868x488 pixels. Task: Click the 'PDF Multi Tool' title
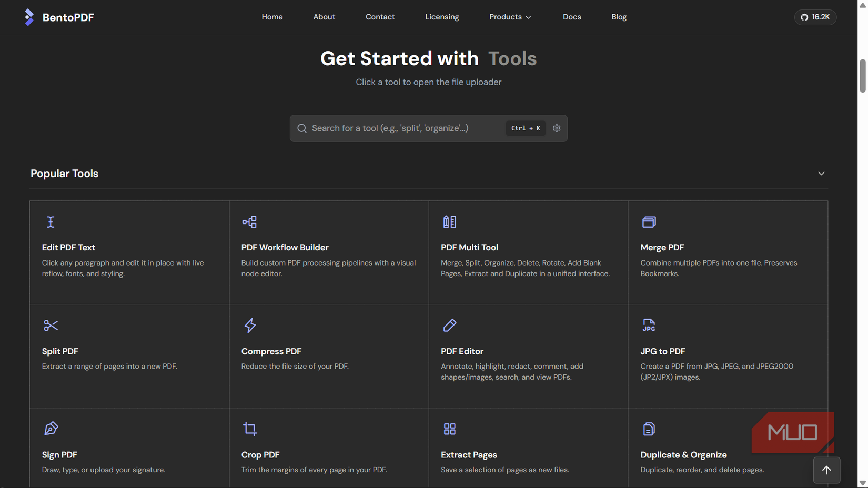pyautogui.click(x=469, y=248)
